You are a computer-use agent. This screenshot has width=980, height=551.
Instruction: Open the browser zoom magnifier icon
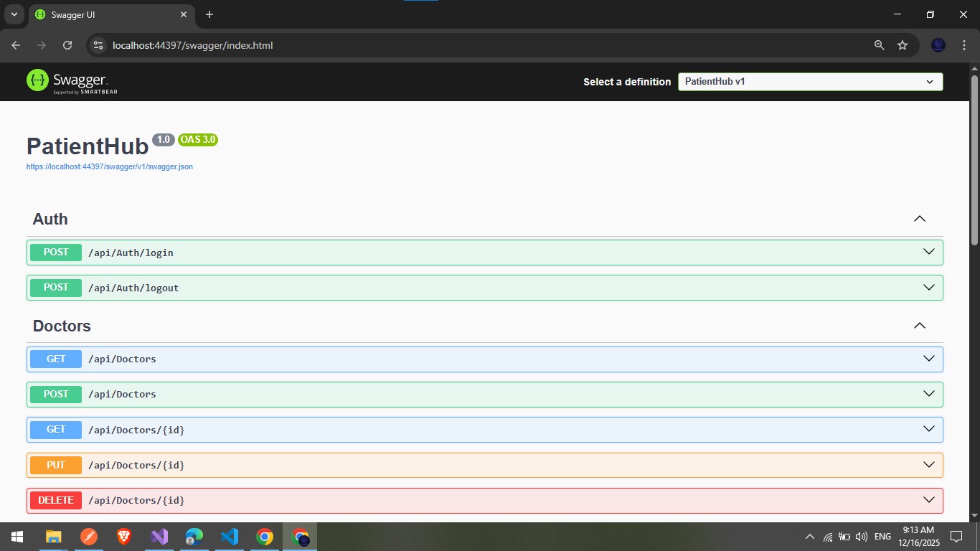click(x=879, y=45)
